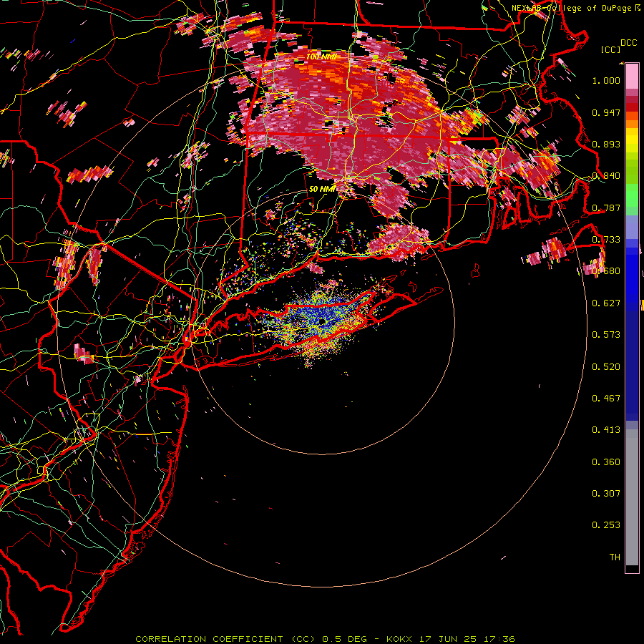Screen dimensions: 644x644
Task: Click the KOKX station identifier
Action: (x=399, y=639)
